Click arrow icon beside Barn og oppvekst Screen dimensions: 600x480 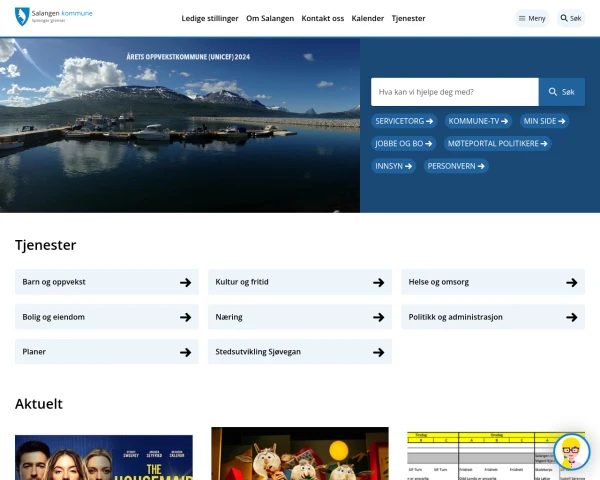click(185, 282)
